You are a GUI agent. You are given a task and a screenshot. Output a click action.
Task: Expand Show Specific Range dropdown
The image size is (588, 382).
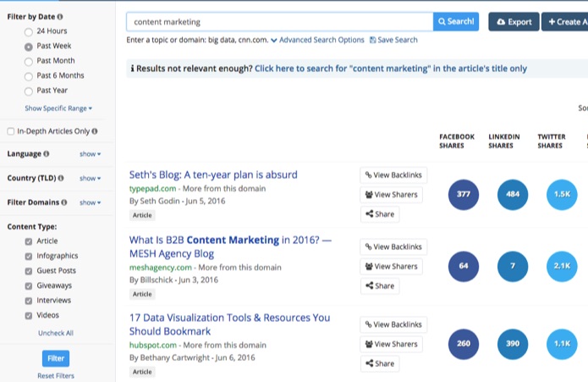point(58,108)
